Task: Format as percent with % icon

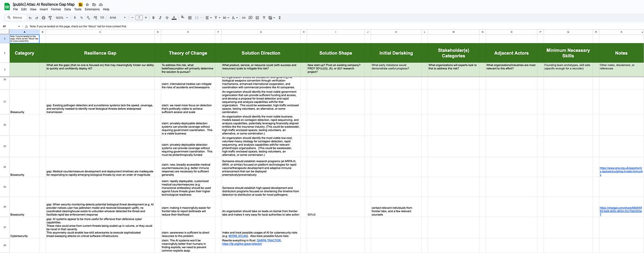Action: pos(82,18)
